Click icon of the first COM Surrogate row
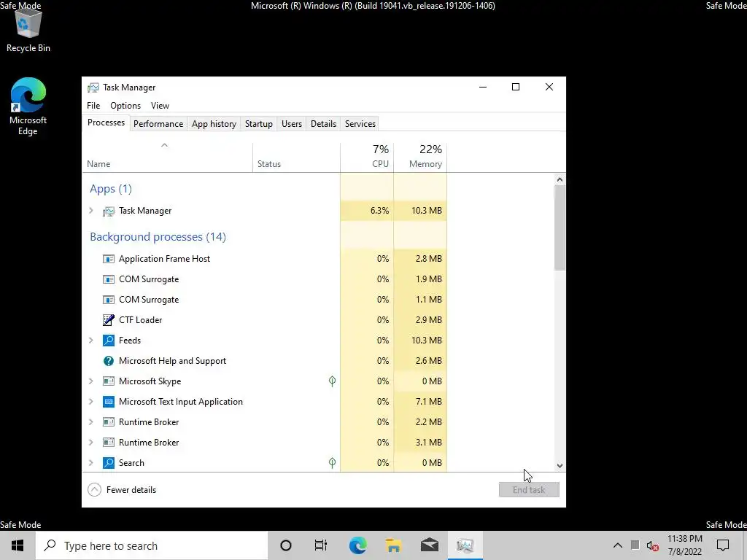The image size is (747, 560). (109, 279)
